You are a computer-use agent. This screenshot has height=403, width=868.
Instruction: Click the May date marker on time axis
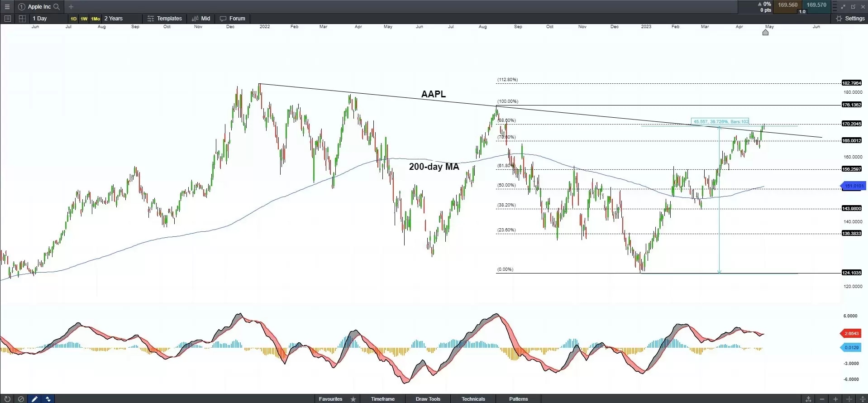tap(765, 32)
